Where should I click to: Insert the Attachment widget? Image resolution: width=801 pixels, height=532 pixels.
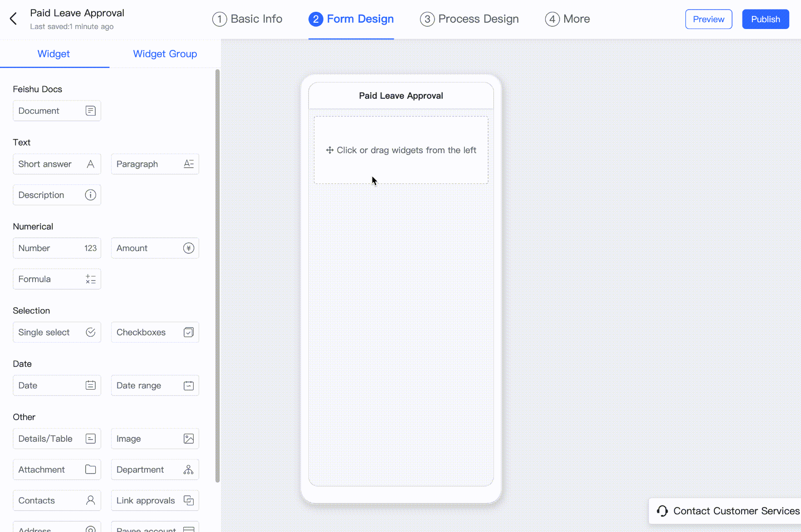pyautogui.click(x=57, y=470)
